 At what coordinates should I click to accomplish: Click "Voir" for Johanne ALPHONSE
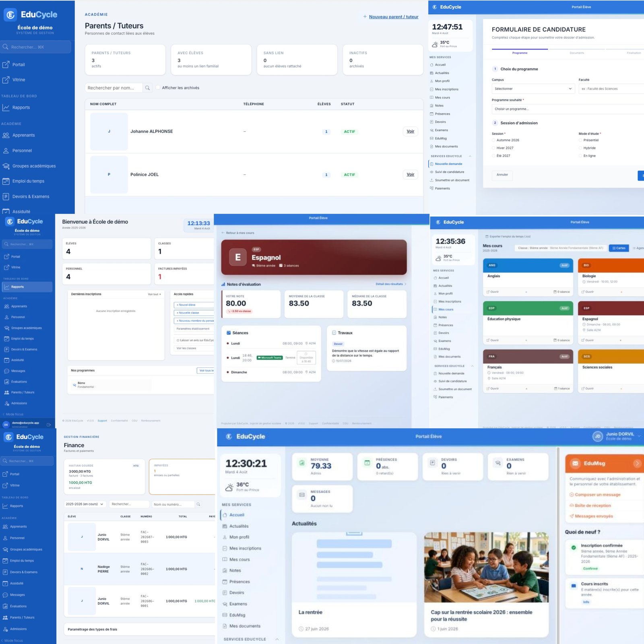click(x=410, y=131)
